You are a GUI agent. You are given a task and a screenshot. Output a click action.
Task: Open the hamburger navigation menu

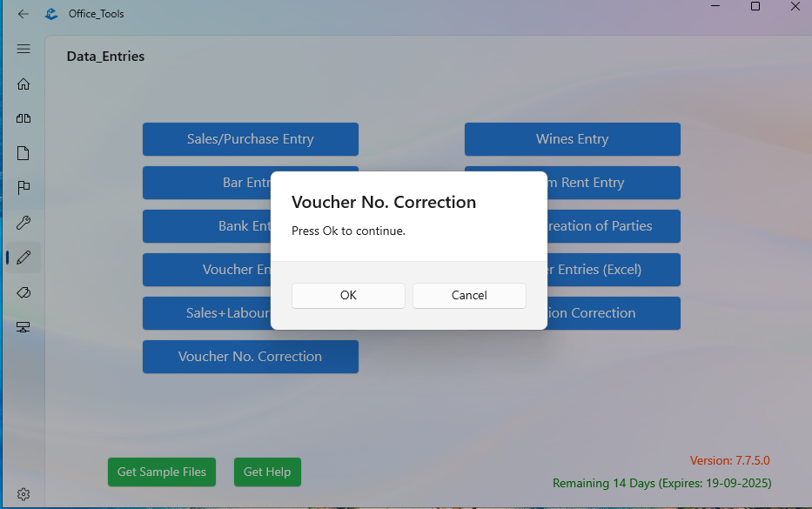pos(23,49)
